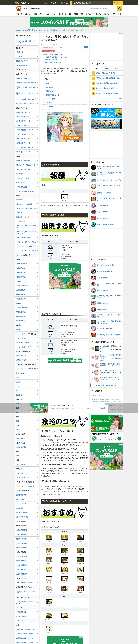Click the ポイ活 header link

tap(65, 3)
